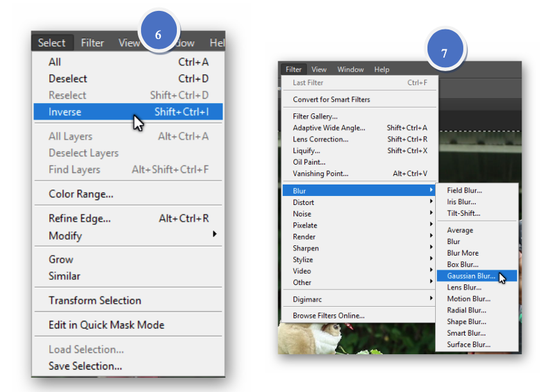Viewport: 546px width, 392px height.
Task: Open Filter menu in right window
Action: click(294, 69)
